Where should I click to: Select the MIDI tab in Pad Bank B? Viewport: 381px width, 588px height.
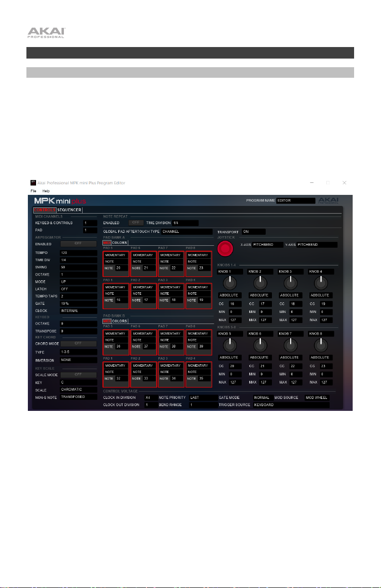(x=107, y=321)
